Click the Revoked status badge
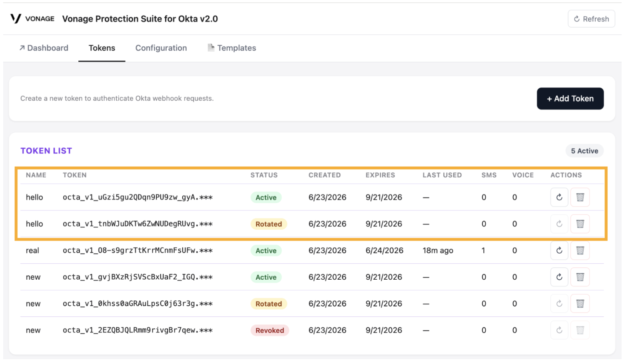The width and height of the screenshot is (626, 364). coord(269,330)
